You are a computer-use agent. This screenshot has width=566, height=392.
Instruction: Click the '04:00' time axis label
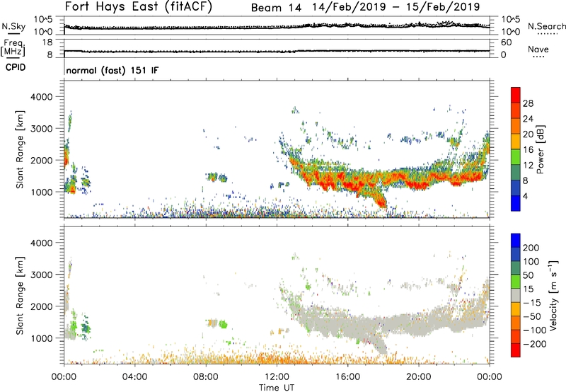pyautogui.click(x=135, y=377)
